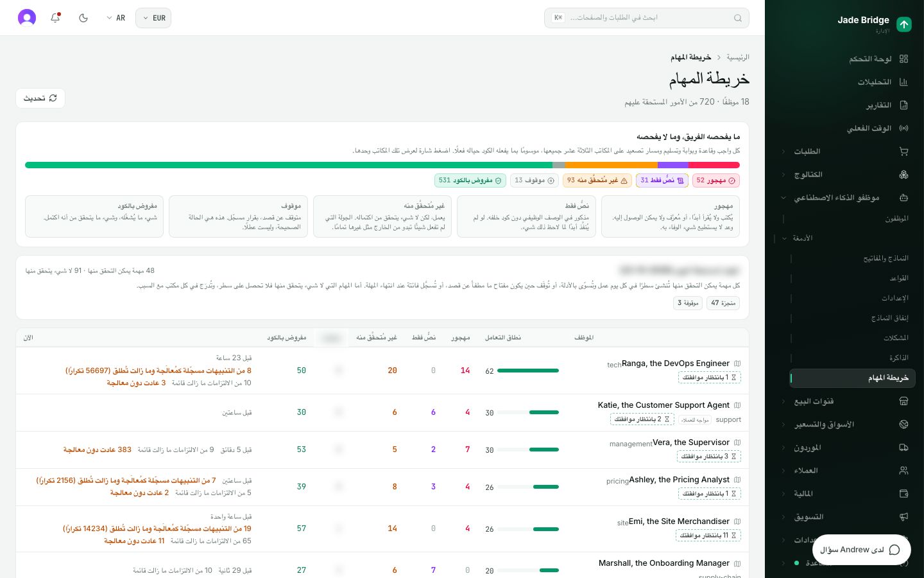Screen dimensions: 924x578
Task: Click the منجزة 47 chip
Action: point(723,302)
